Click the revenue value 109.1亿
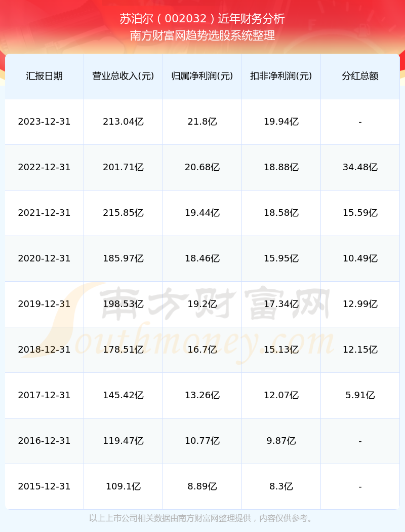The height and width of the screenshot is (532, 405). click(x=124, y=486)
